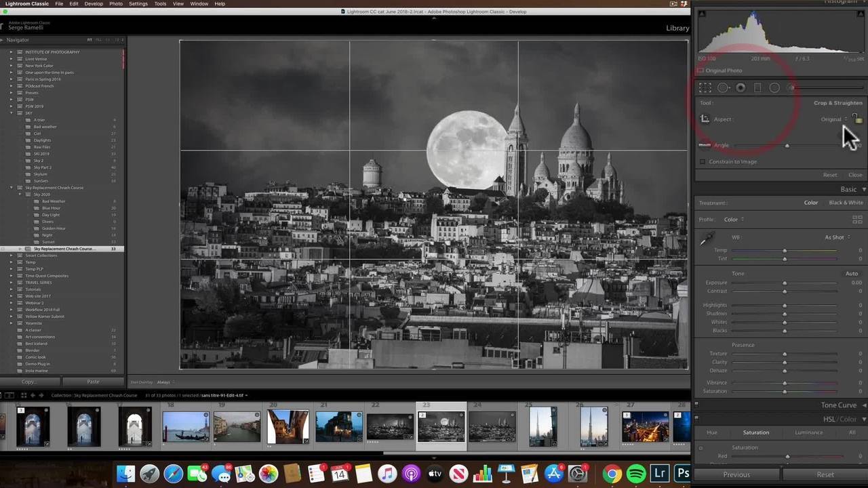Close the Crop & Straighten tool panel

855,175
